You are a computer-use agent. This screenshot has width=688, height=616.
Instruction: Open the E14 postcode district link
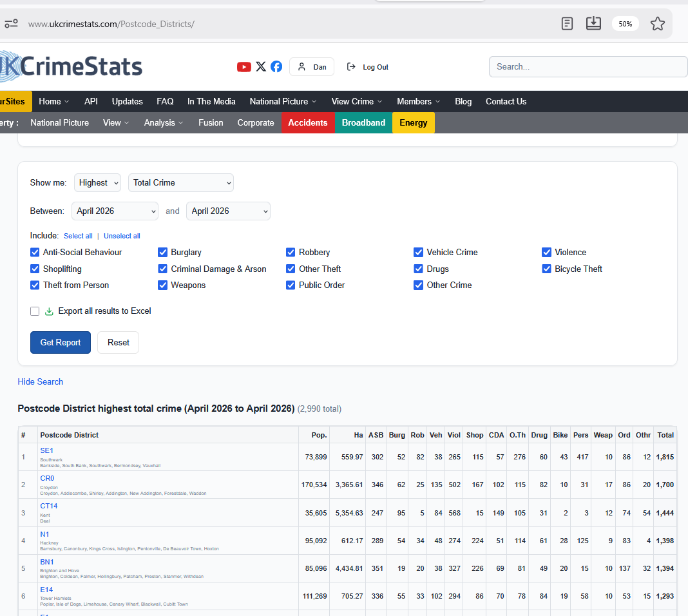[x=46, y=590]
